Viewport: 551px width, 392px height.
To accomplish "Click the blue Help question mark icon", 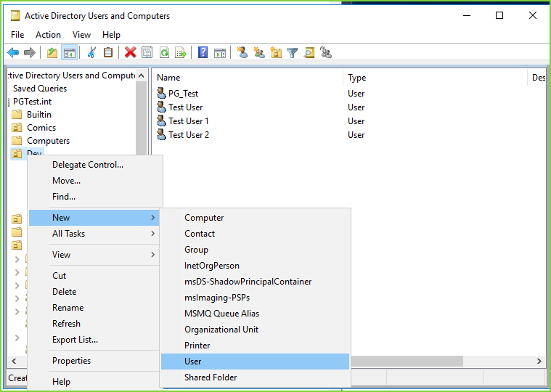I will pos(203,52).
